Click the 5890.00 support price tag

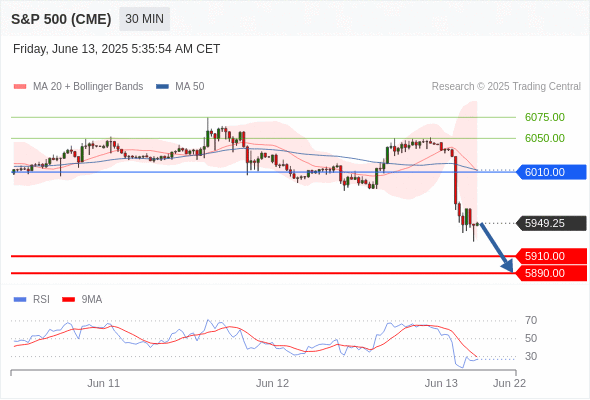551,273
